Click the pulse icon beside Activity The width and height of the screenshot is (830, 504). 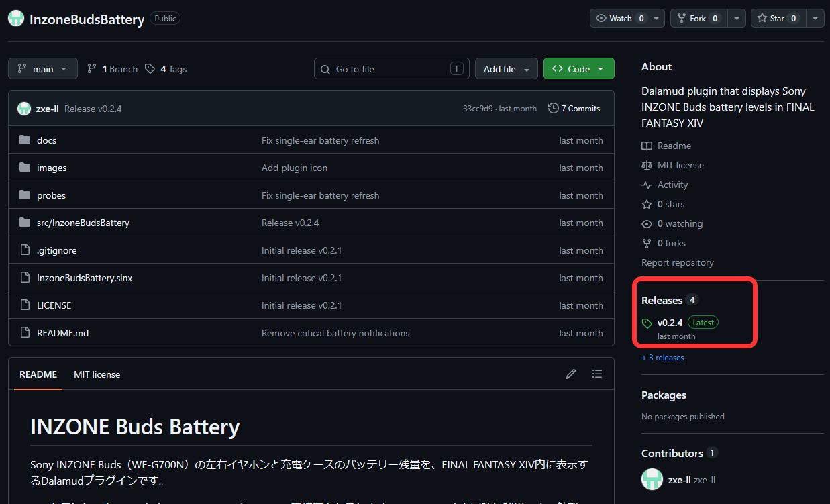pos(647,185)
